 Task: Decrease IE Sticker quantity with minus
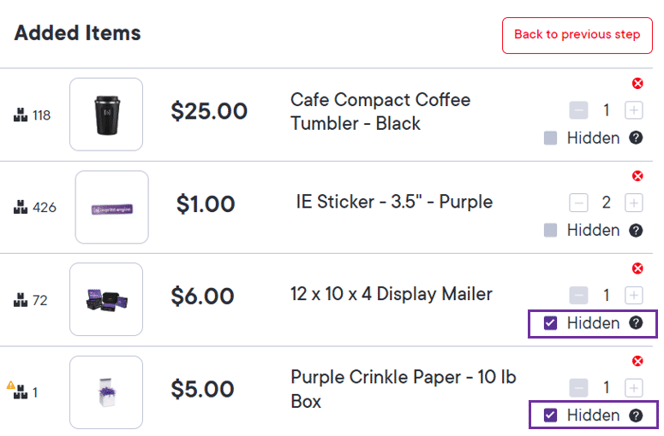tap(578, 203)
